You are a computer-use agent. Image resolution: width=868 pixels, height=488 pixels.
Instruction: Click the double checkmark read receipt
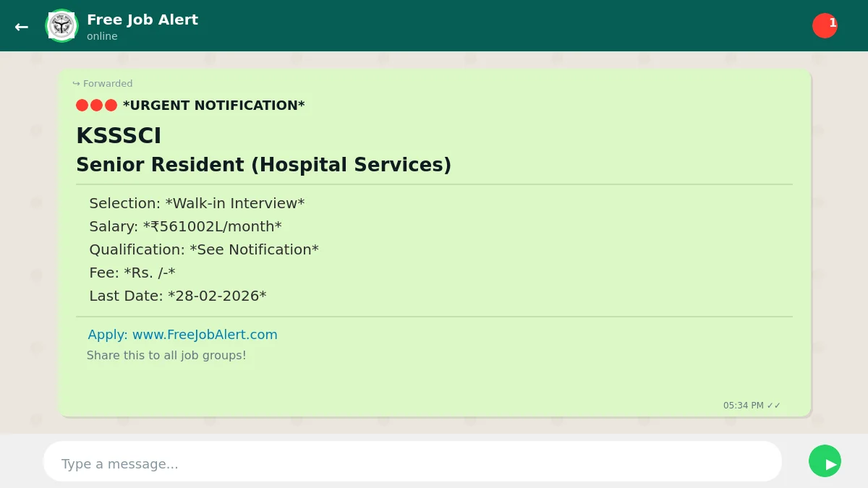[774, 406]
